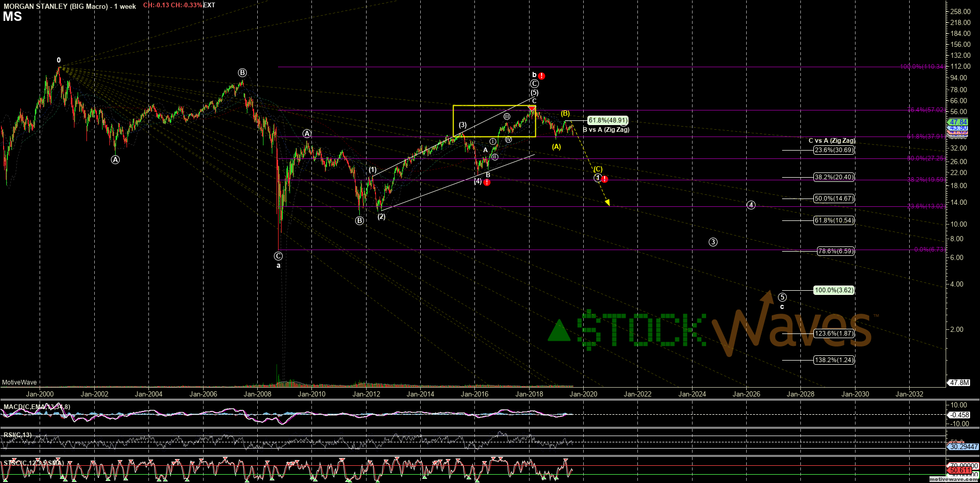Select the 38.2%(20.40) Fibonacci label
Image resolution: width=980 pixels, height=483 pixels.
834,177
